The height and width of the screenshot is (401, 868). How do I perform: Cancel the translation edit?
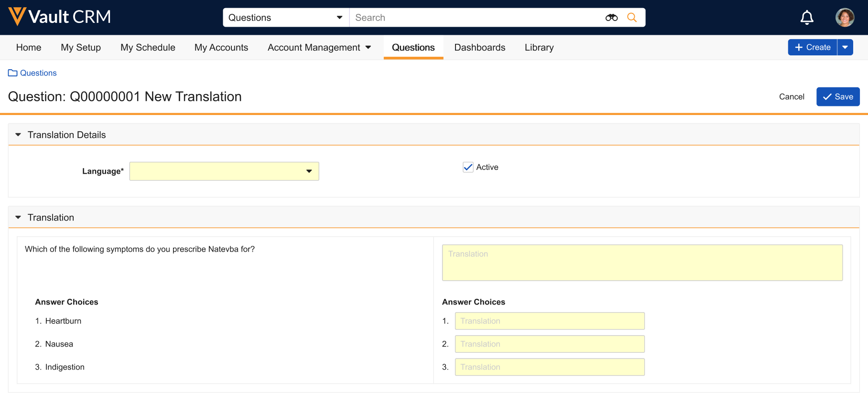click(791, 97)
